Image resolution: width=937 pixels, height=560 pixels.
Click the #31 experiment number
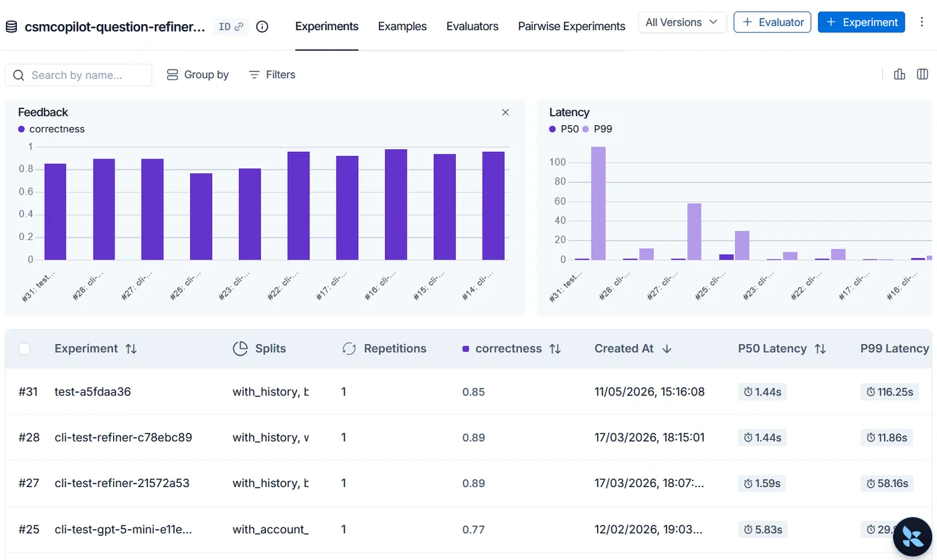tap(29, 391)
